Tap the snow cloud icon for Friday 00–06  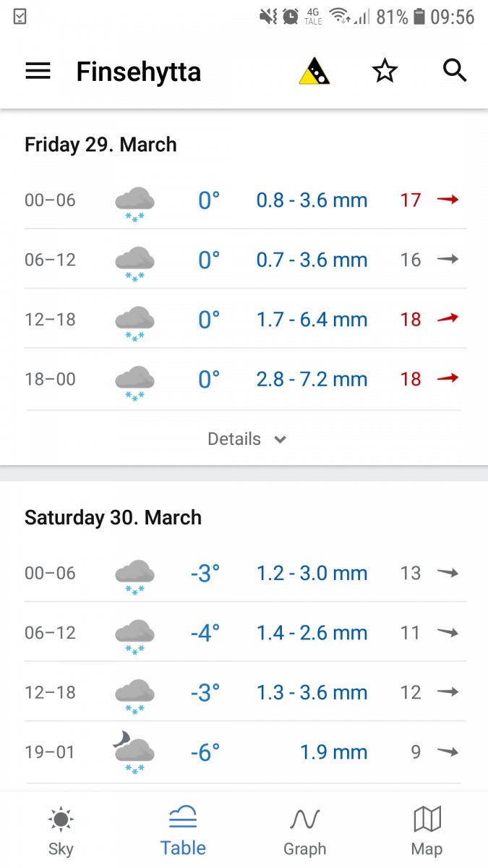(x=134, y=203)
